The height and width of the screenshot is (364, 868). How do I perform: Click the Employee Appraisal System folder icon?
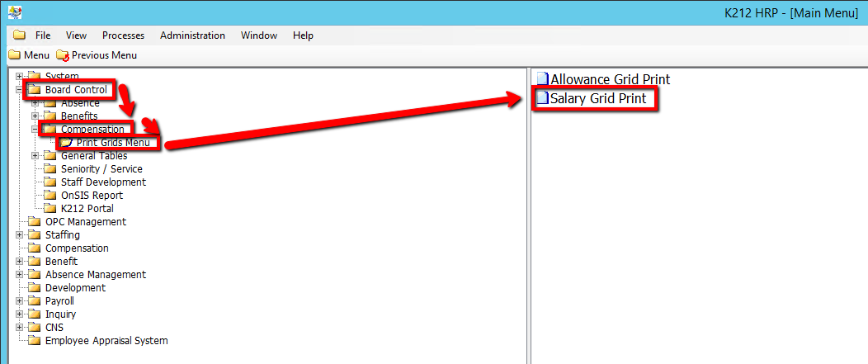point(34,341)
